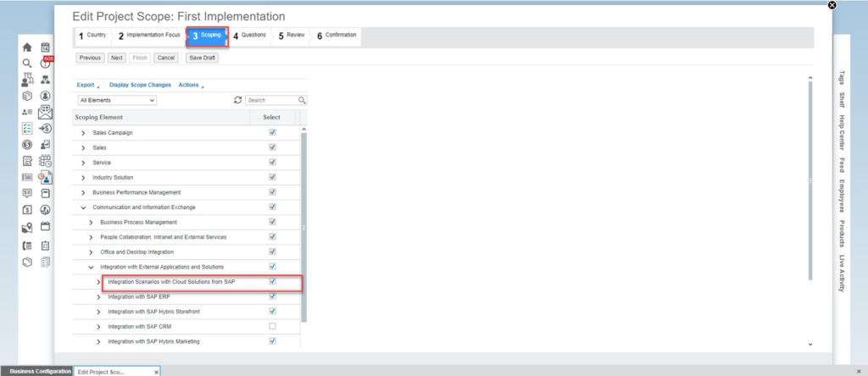Open the phone list icon in sidebar
Image resolution: width=868 pixels, height=376 pixels.
[x=27, y=246]
